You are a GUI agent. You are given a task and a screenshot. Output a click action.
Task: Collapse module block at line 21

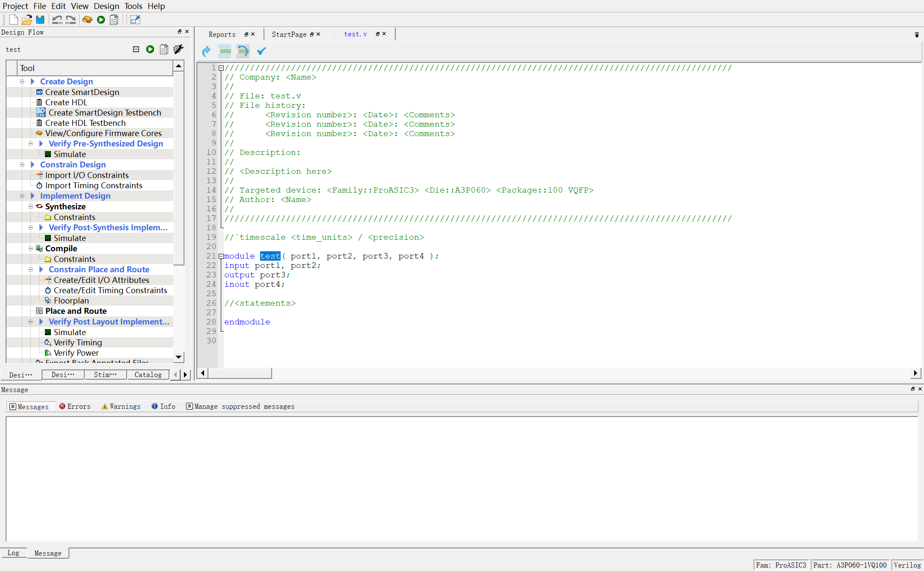point(221,256)
